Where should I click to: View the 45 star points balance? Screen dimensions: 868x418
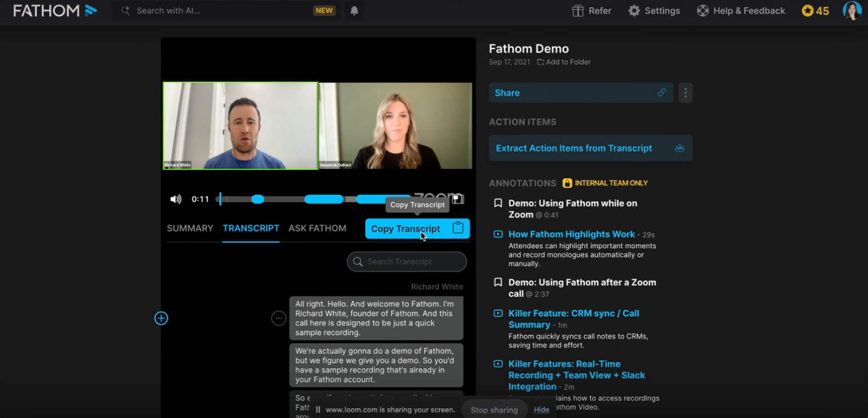(x=815, y=11)
